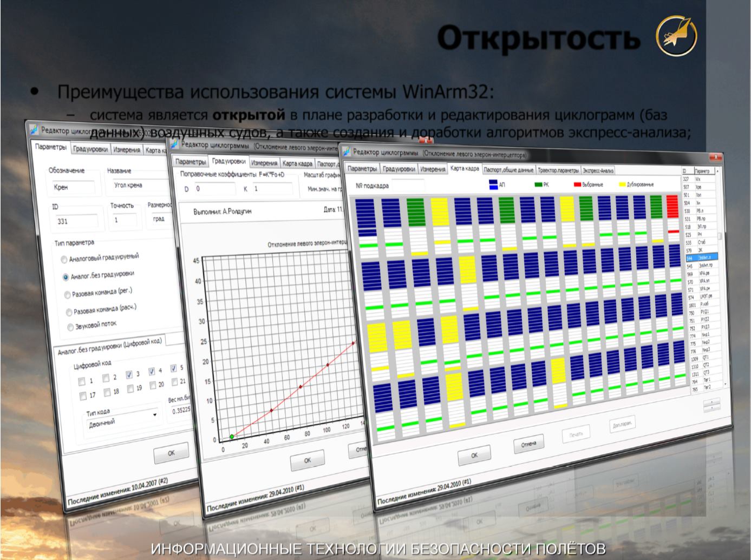Enable digital code bit 17 checkbox
This screenshot has width=751, height=560.
coord(83,395)
